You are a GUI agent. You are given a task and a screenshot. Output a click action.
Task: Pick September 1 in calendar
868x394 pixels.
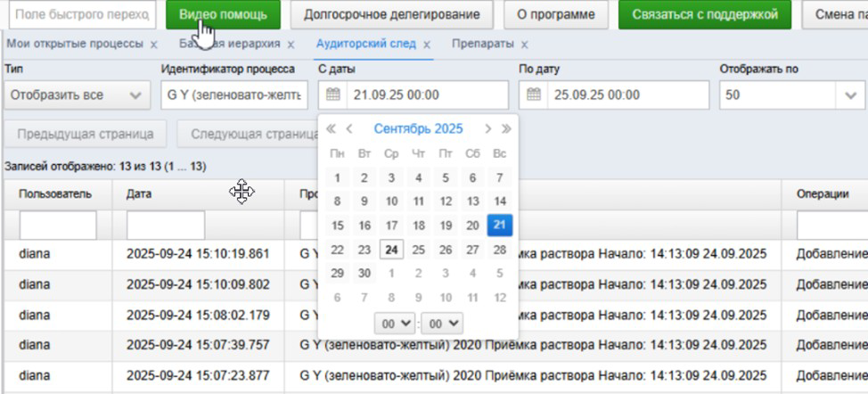click(338, 178)
